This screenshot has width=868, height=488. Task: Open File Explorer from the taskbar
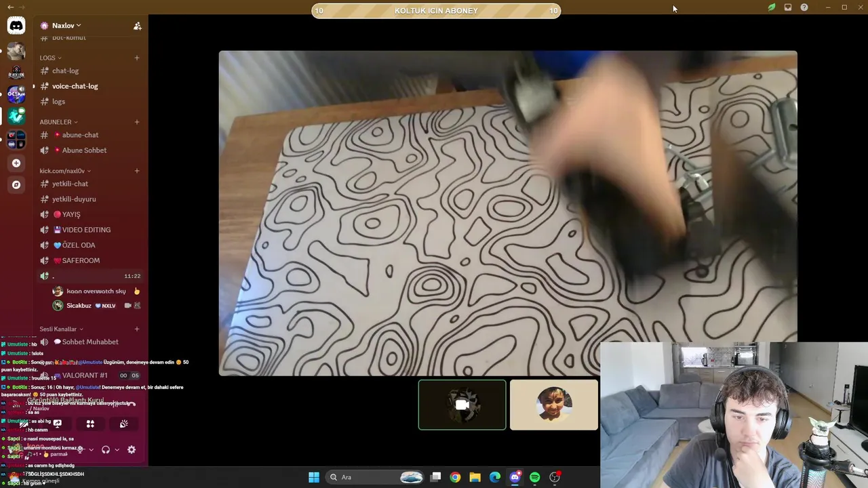click(475, 477)
